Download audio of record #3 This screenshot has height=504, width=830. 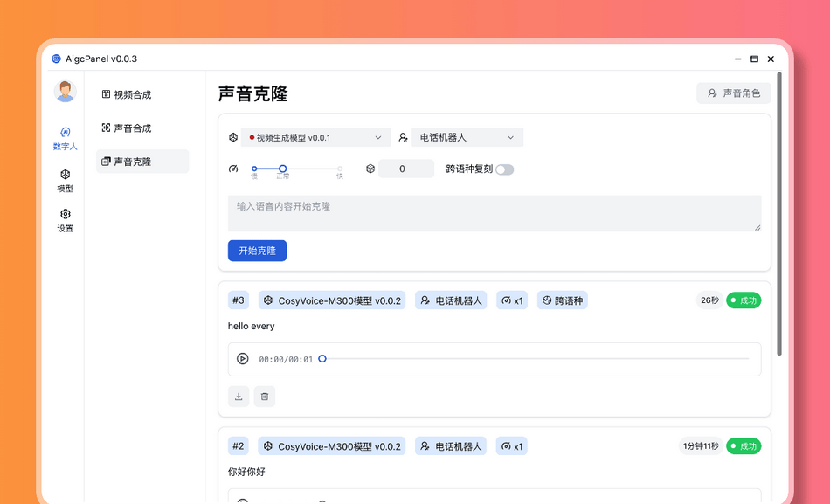(239, 397)
